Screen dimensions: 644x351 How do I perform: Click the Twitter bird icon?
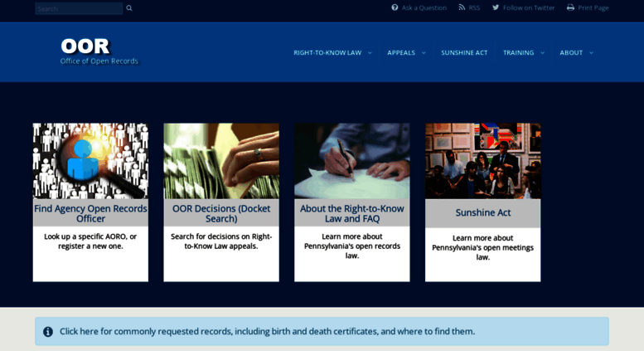496,7
